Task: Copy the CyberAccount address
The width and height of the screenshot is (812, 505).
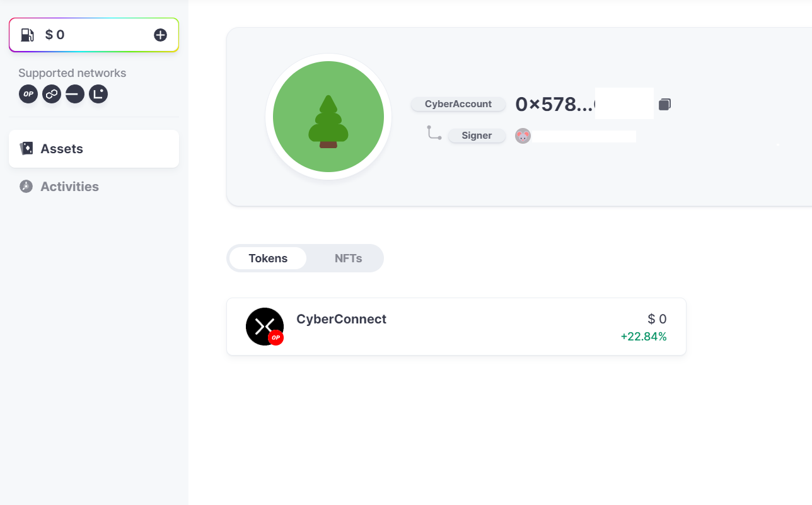Action: (664, 105)
